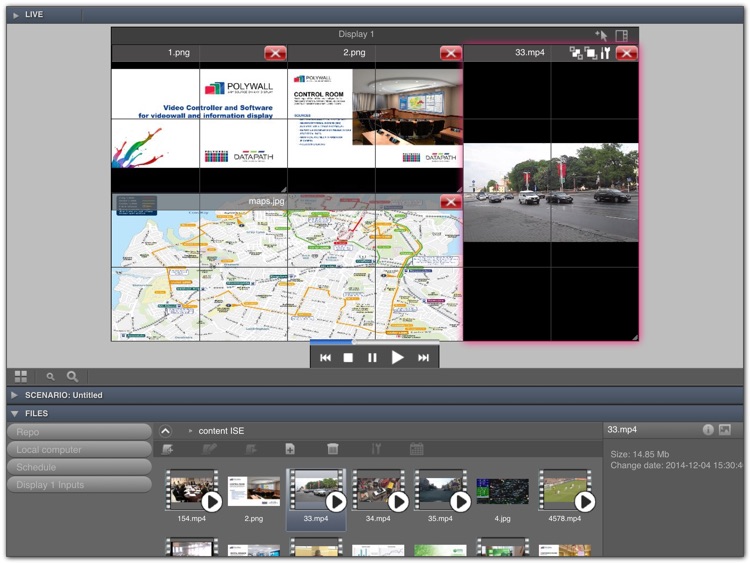The height and width of the screenshot is (563, 750).
Task: Click the new file plus icon in files toolbar
Action: [x=290, y=449]
